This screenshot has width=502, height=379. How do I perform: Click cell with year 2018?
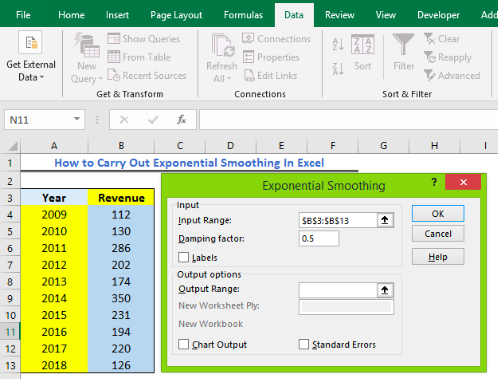(54, 365)
